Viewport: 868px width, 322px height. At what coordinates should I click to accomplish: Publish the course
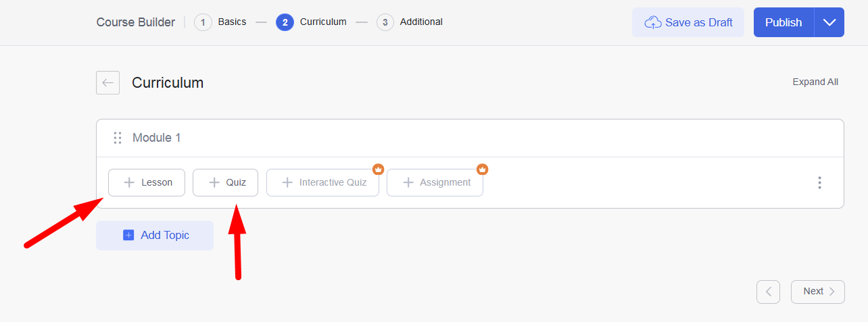(x=783, y=22)
